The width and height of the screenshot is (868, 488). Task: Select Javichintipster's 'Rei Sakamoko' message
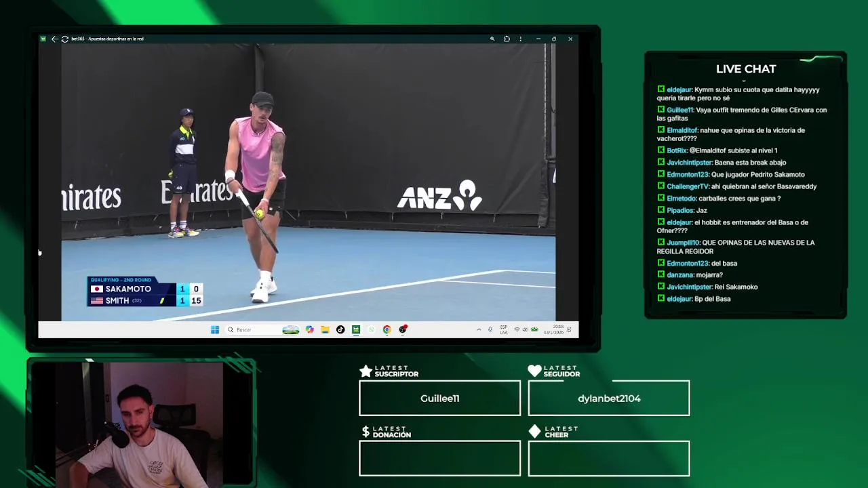click(707, 287)
